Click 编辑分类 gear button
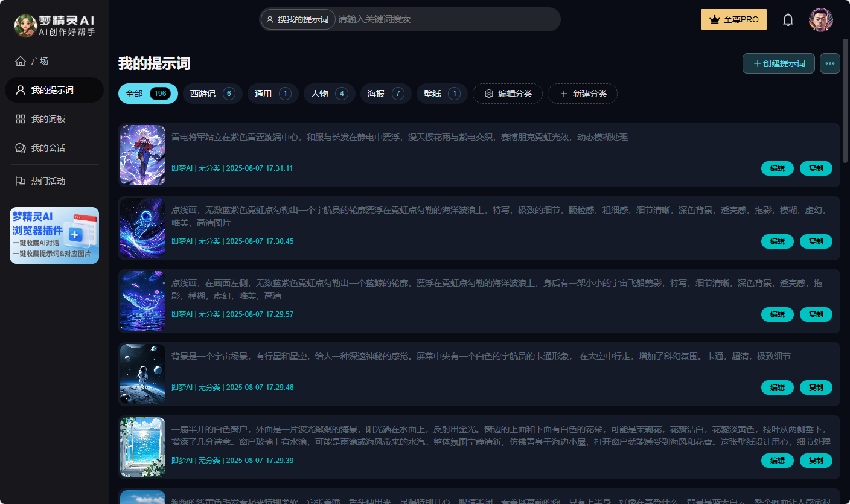 (x=508, y=94)
